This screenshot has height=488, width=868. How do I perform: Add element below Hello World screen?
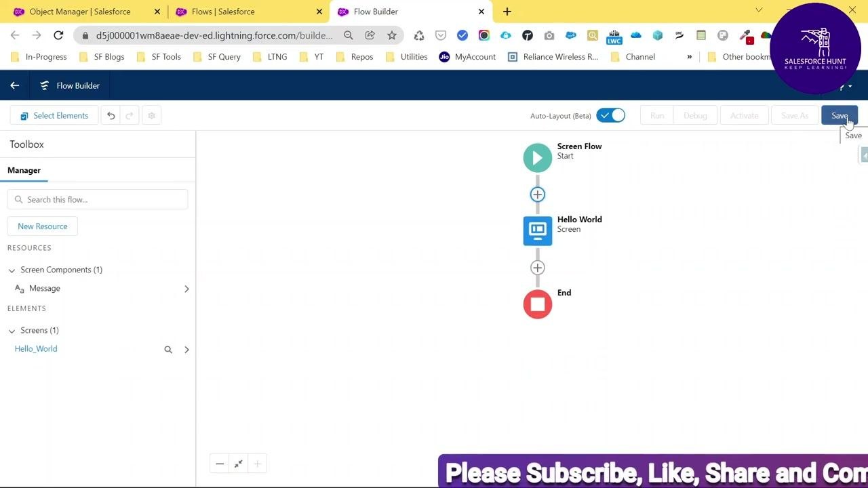538,268
